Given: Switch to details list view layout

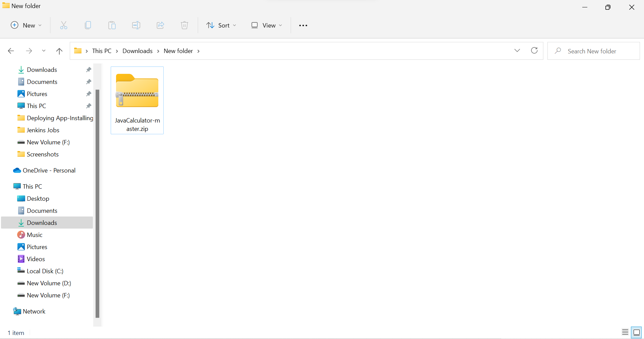Looking at the screenshot, I should (x=625, y=332).
